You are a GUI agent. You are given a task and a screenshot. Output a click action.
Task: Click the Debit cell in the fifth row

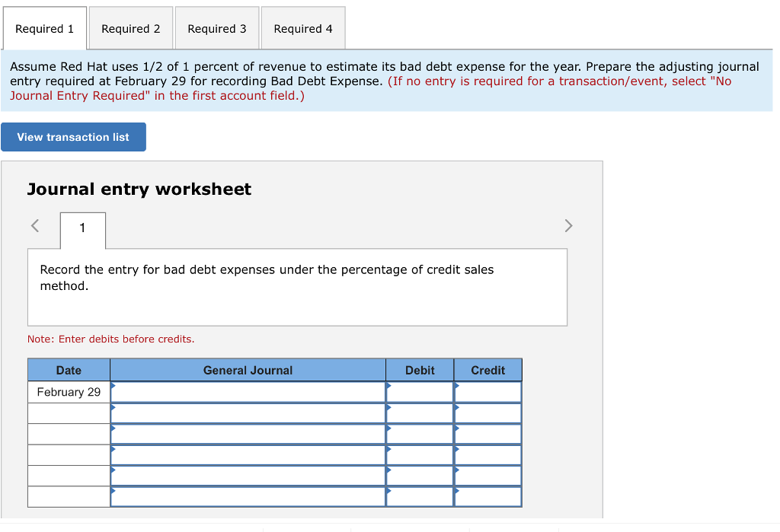click(x=420, y=476)
